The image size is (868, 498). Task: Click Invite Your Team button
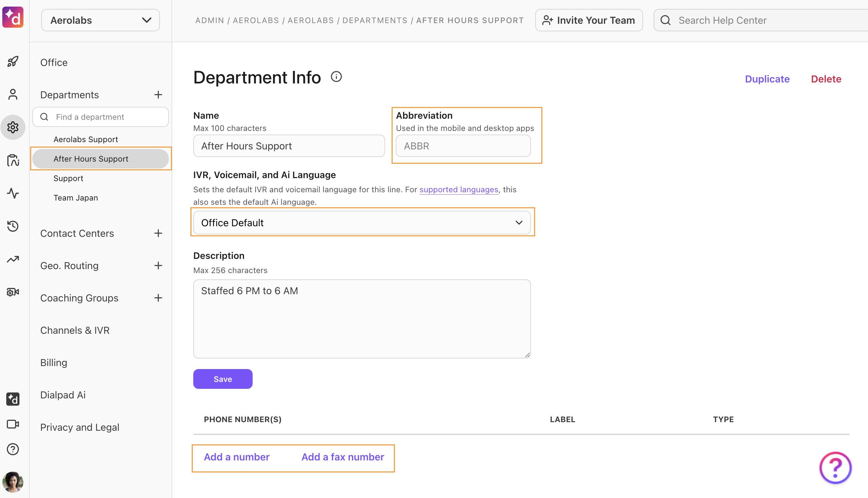click(x=589, y=20)
